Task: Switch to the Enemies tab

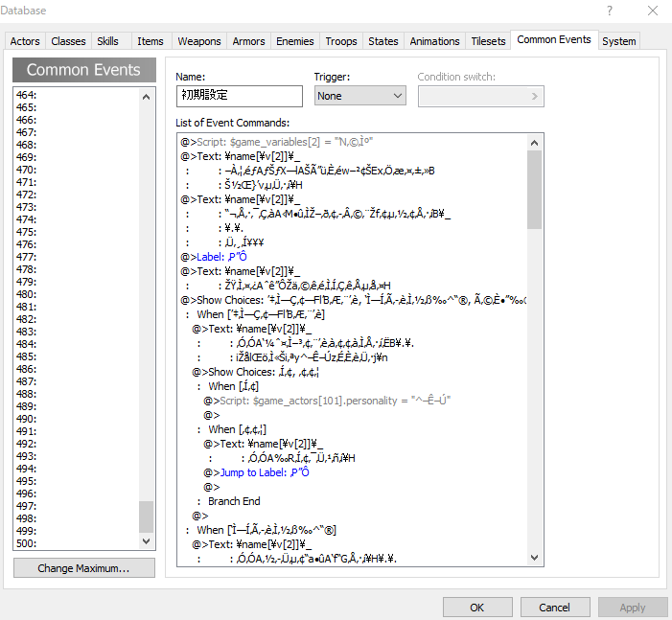Action: point(295,41)
